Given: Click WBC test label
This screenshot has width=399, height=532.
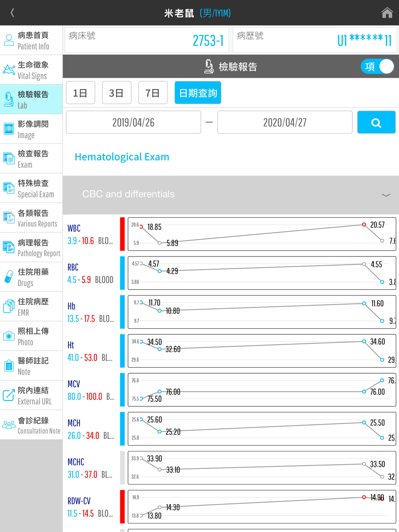Looking at the screenshot, I should [74, 228].
